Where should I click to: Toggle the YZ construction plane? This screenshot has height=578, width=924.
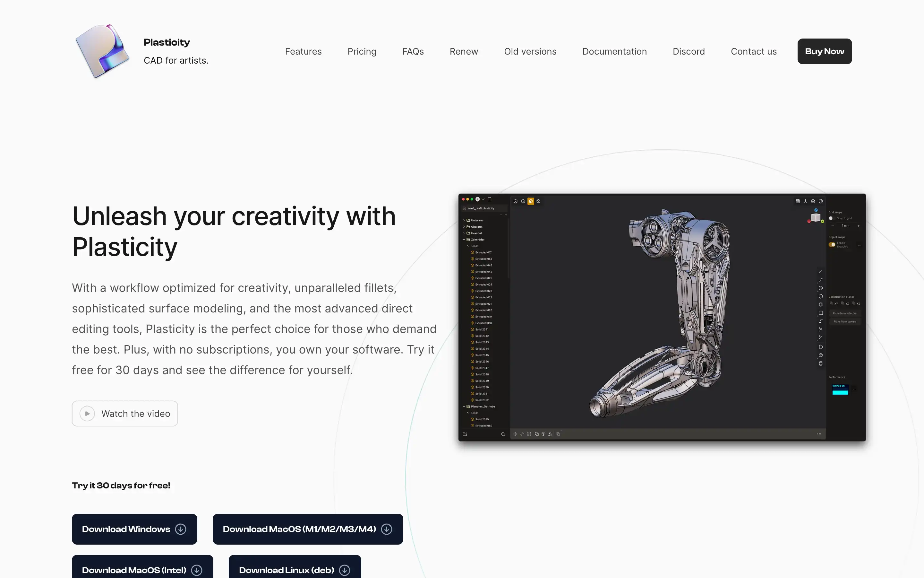click(845, 303)
